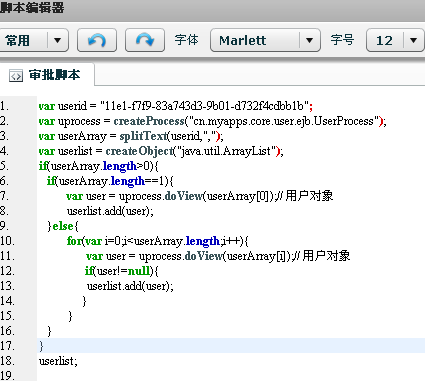Click the closing brace on line 14
Viewport: 425px width, 381px height.
[84, 301]
